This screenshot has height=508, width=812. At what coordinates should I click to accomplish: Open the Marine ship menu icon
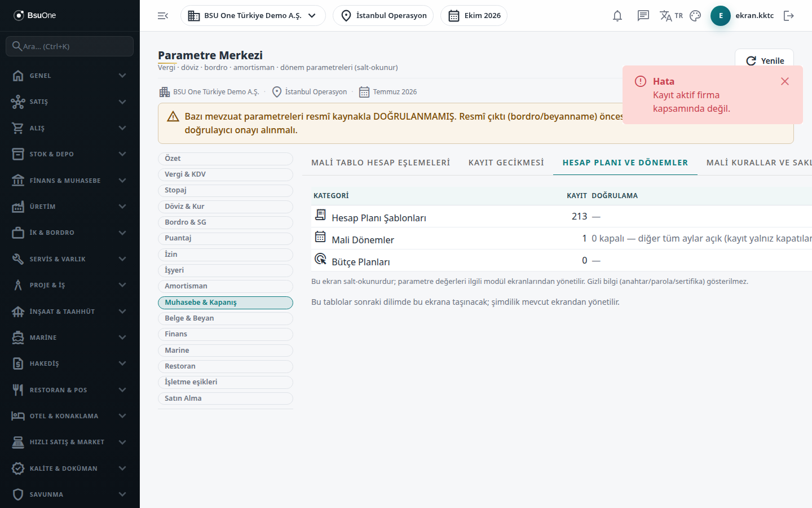(x=18, y=338)
